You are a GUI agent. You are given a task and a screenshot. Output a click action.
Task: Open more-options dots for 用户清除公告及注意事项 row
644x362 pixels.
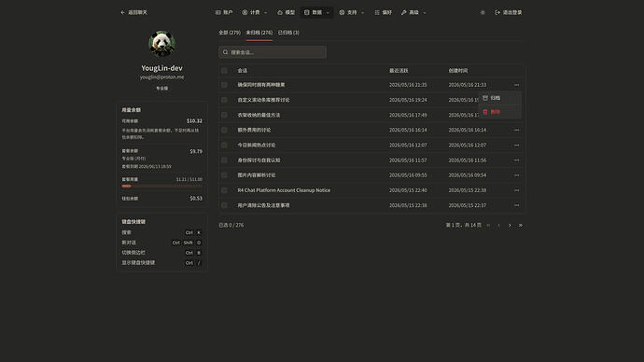tap(517, 205)
